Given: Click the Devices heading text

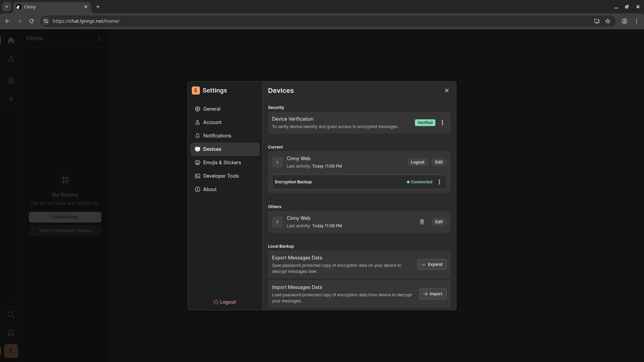Looking at the screenshot, I should [281, 90].
